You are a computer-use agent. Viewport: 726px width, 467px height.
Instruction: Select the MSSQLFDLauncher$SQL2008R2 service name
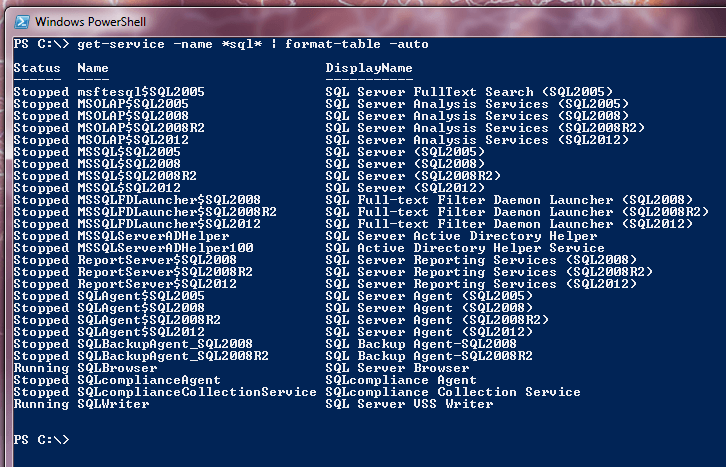tap(177, 212)
